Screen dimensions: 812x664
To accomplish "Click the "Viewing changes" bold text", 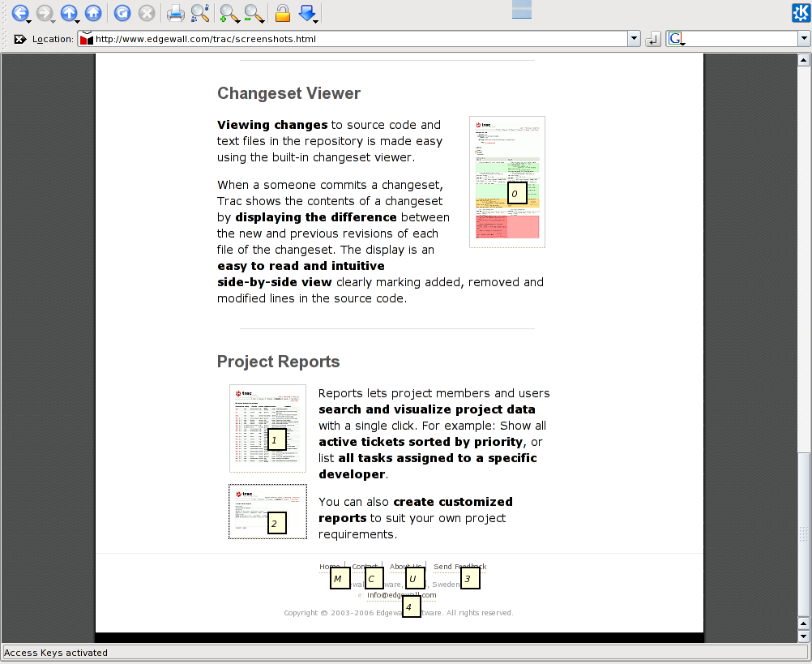I will [x=272, y=125].
